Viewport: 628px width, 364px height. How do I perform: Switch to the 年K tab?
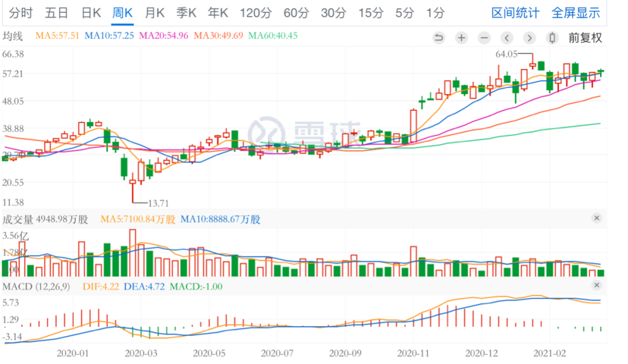click(218, 13)
